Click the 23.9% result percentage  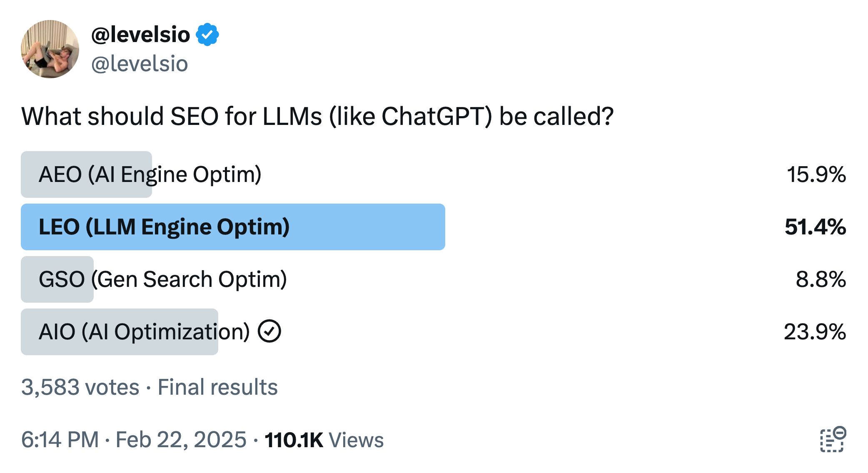(x=814, y=332)
